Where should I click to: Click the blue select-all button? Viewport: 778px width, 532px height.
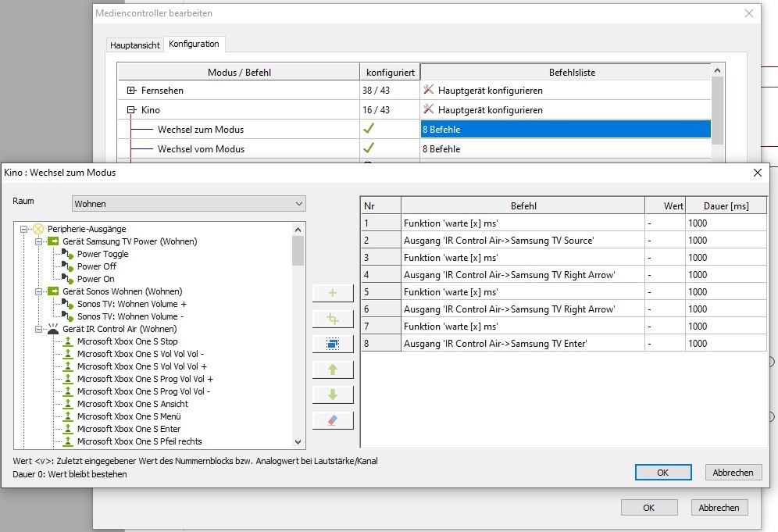[x=333, y=343]
